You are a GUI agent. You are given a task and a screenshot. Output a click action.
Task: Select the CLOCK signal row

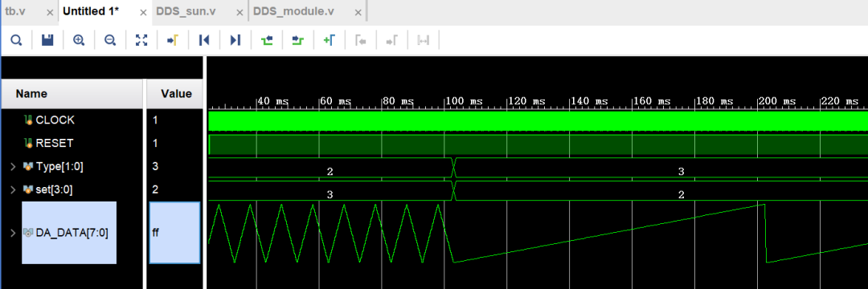(x=72, y=120)
